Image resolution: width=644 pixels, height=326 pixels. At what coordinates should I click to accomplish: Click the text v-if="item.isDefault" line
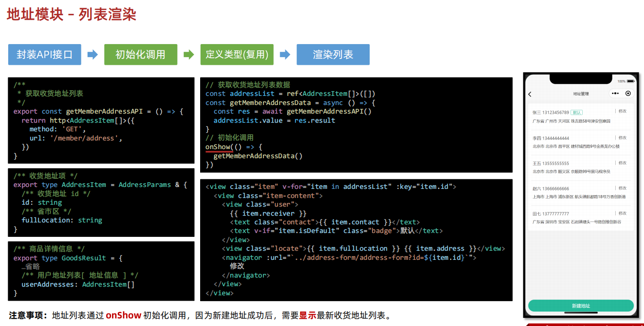click(x=336, y=231)
